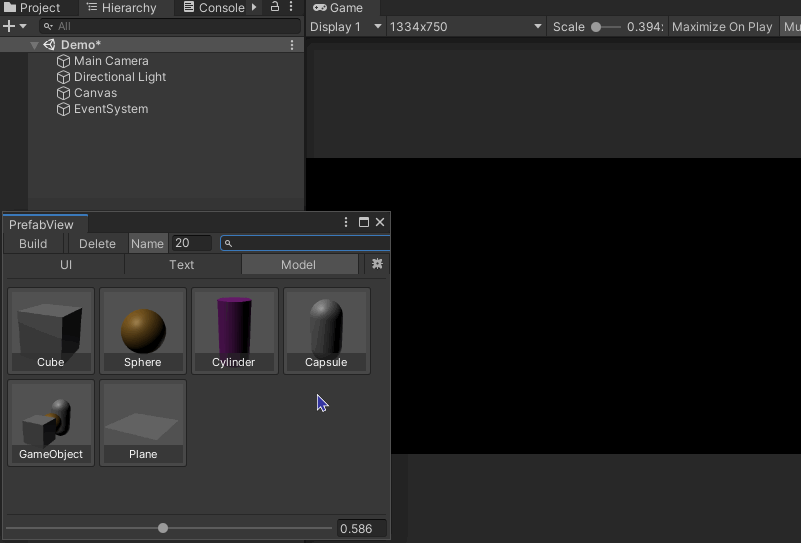
Task: Click the magnifier icon in PrefabView search
Action: click(x=228, y=244)
